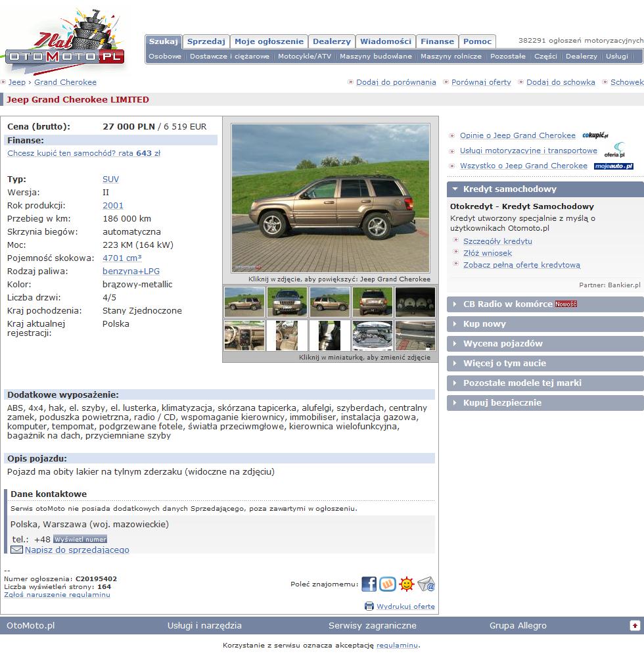
Task: Enlarge the main Jeep side photo
Action: [x=331, y=198]
